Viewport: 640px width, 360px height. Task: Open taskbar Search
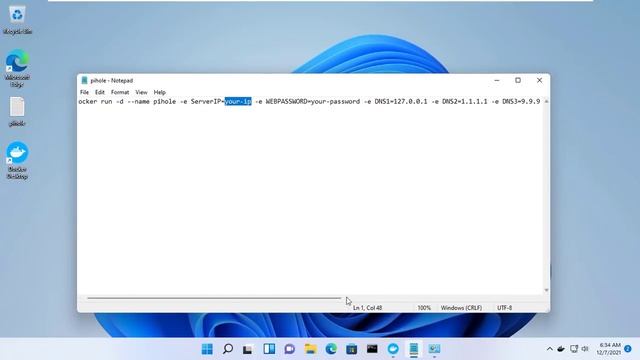click(228, 349)
